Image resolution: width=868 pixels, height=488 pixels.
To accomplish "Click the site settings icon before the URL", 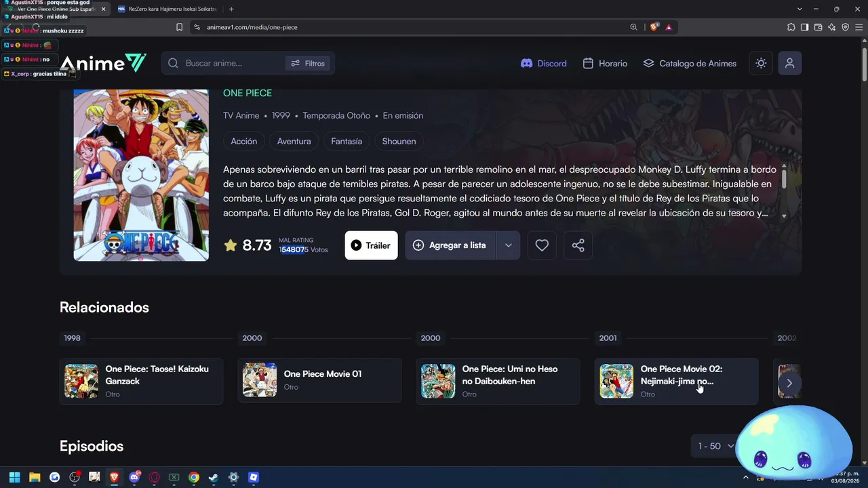I will click(197, 27).
